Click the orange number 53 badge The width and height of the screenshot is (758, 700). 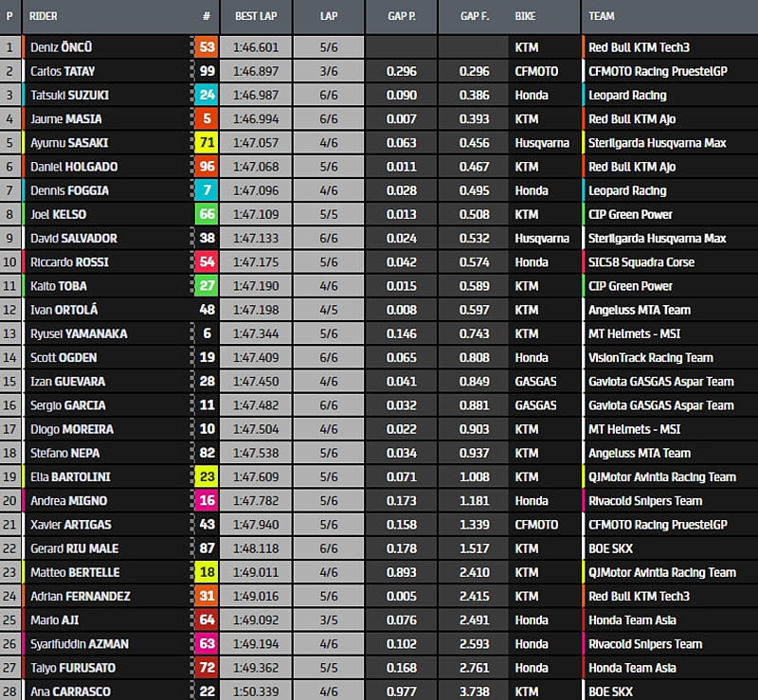[x=207, y=47]
